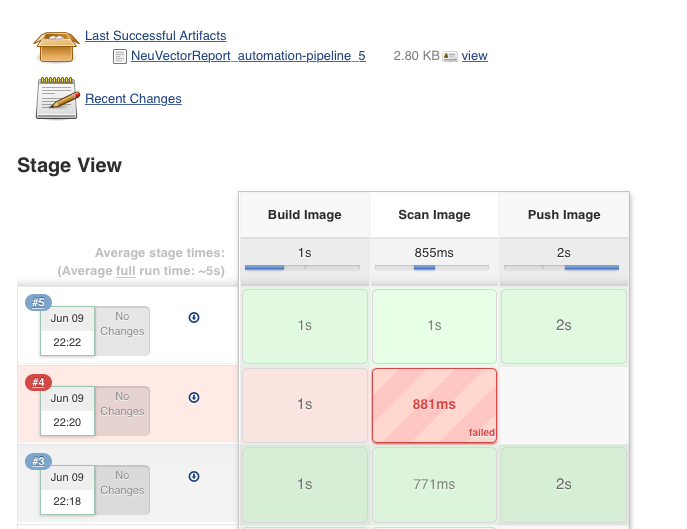
Task: Click the Last Successful Artifacts package icon
Action: coord(56,44)
